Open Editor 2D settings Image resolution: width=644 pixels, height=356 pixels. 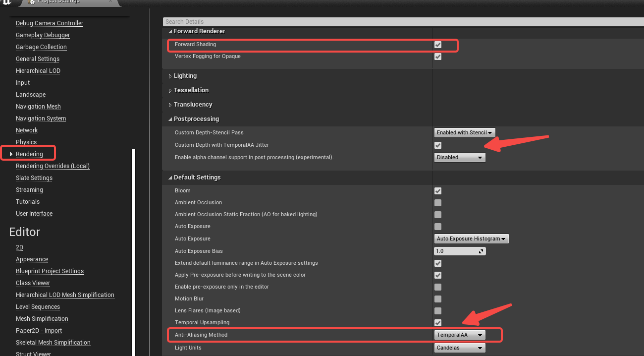pos(19,247)
